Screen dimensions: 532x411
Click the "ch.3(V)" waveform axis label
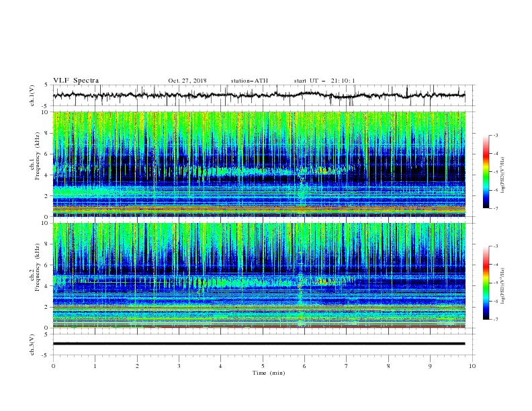32,345
